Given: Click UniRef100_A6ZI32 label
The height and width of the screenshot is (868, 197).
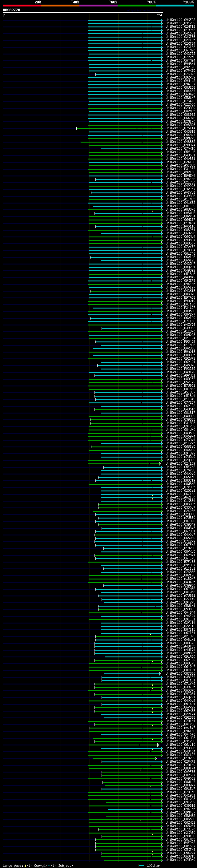Looking at the screenshot, I should (x=180, y=494).
